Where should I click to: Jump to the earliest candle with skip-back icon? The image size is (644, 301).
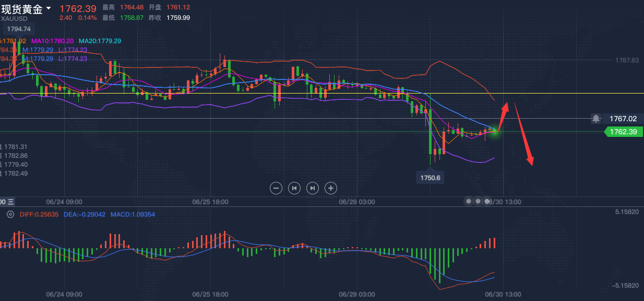pos(294,188)
